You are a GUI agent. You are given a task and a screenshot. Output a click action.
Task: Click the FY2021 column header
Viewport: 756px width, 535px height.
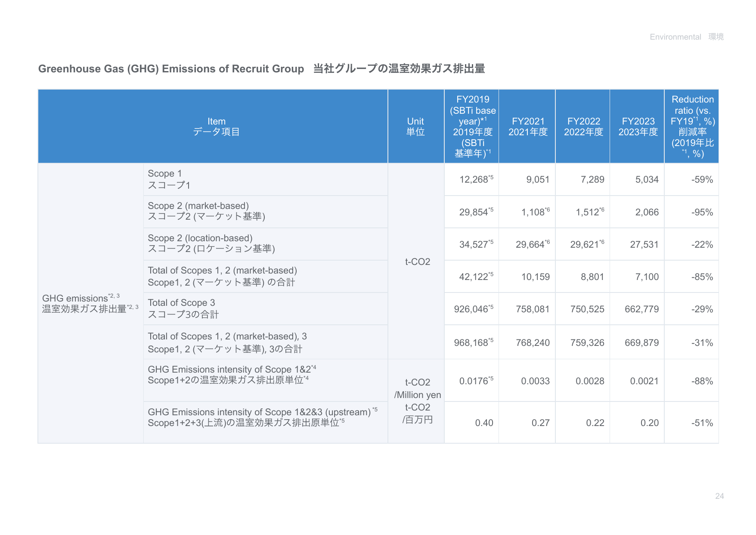pos(527,126)
